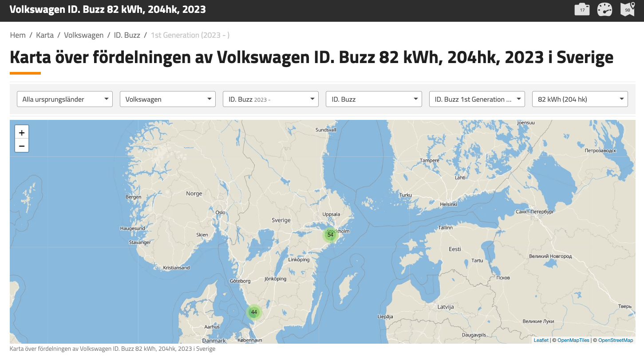
Task: Open the speedometer gauge icon in header
Action: (x=604, y=9)
